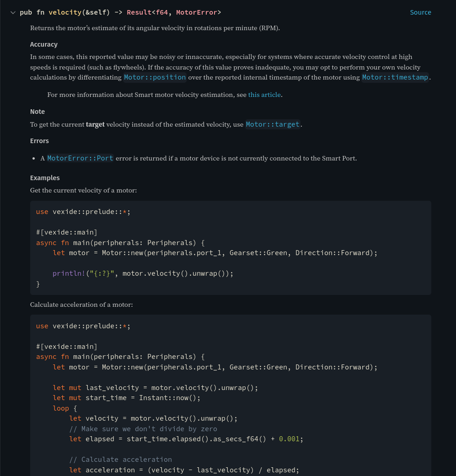
Task: Open the MotorError link in the return type
Action: (197, 12)
